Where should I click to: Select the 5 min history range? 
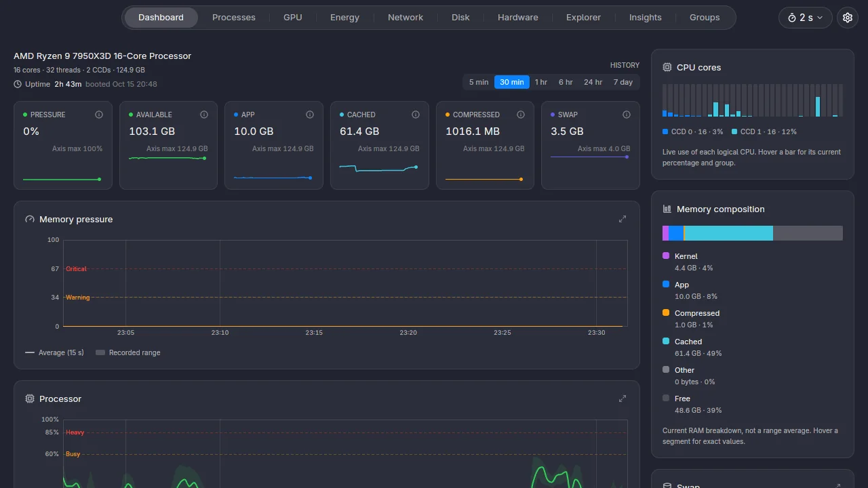[479, 82]
